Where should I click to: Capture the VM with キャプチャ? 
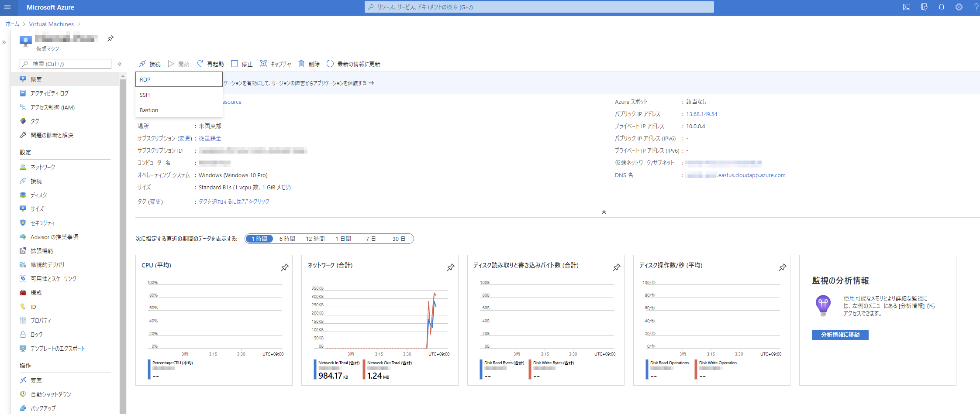click(x=275, y=64)
